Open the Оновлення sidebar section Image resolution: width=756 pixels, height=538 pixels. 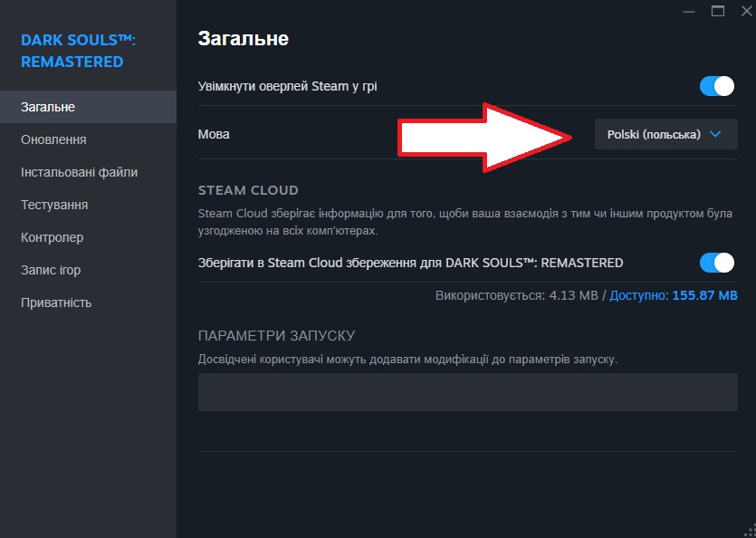point(88,139)
